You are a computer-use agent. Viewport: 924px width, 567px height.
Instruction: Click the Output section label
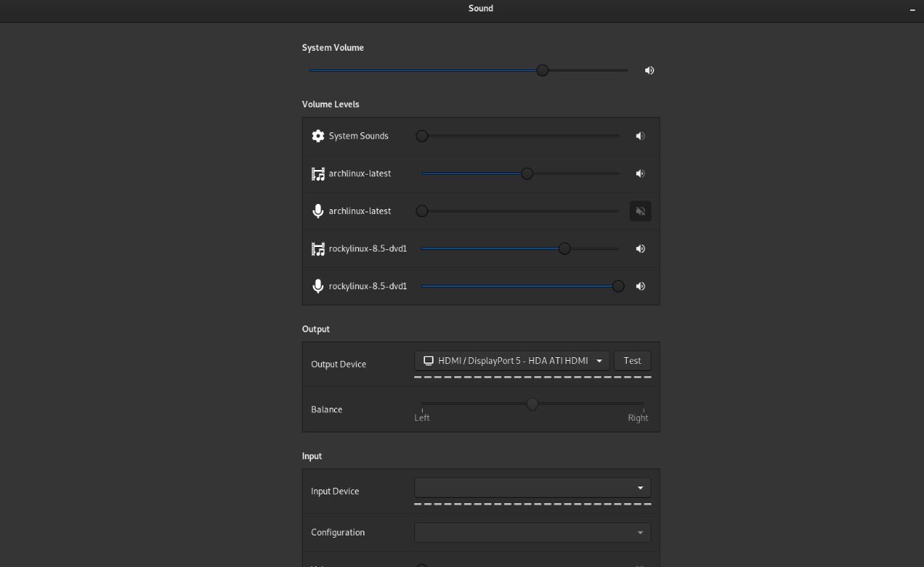[x=316, y=329]
